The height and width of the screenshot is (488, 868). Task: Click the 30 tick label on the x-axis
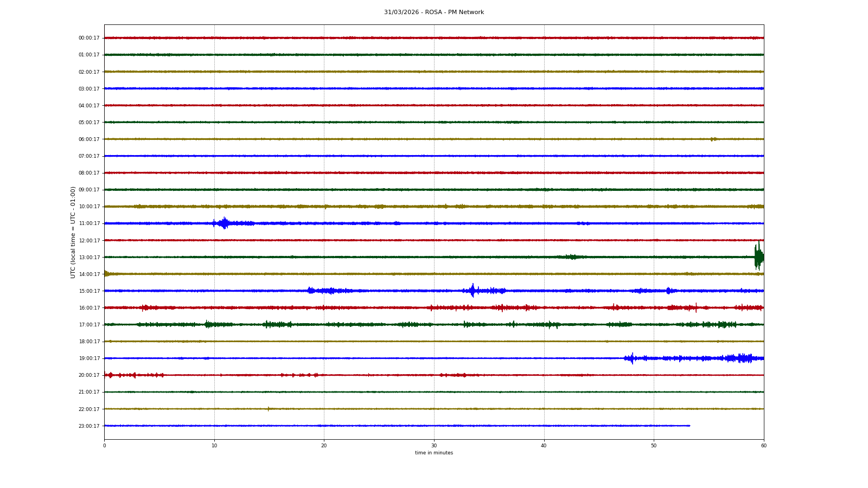433,446
